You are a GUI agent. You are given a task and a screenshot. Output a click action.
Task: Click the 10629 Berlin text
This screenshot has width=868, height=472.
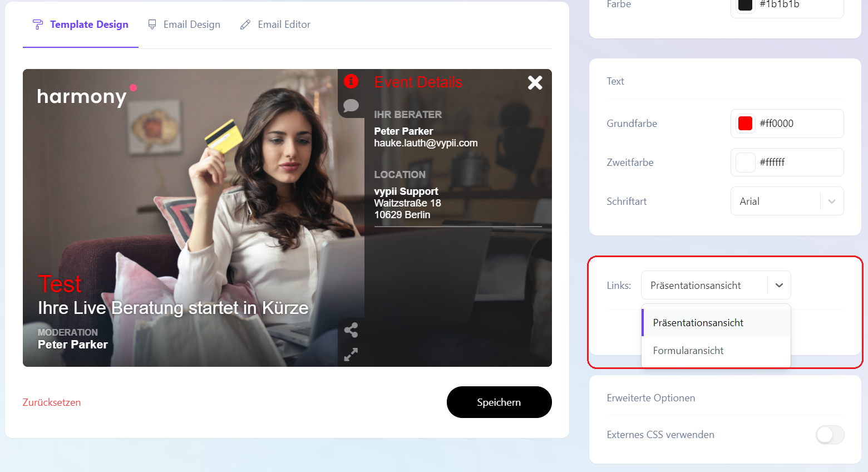coord(402,215)
